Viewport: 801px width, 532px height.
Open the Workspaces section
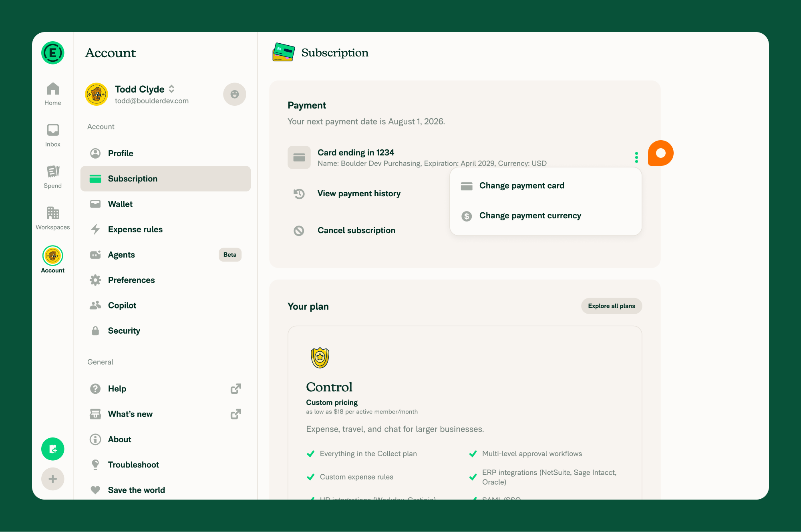pos(53,218)
